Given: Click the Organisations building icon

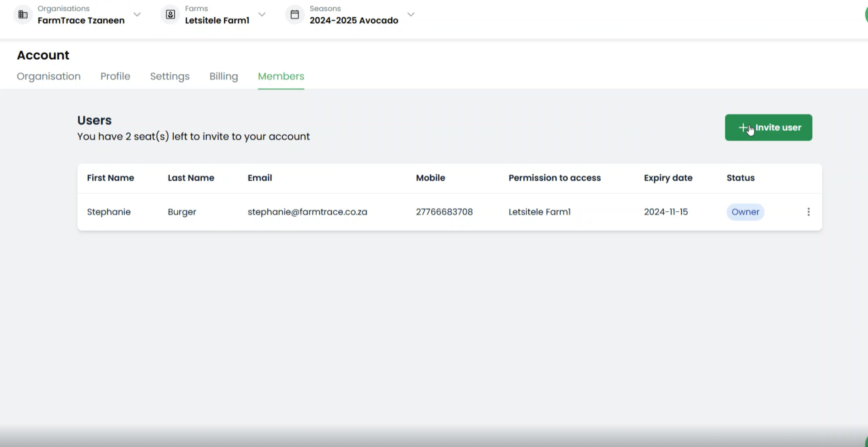Looking at the screenshot, I should 23,14.
